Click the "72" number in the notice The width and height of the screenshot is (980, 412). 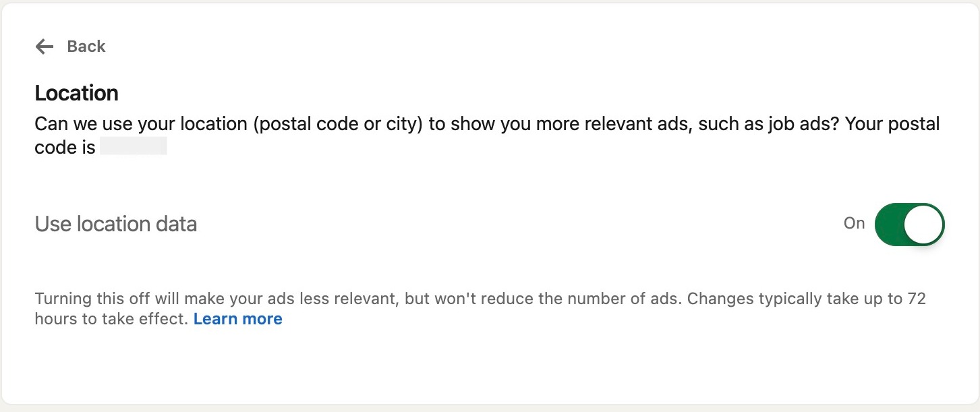pyautogui.click(x=916, y=299)
